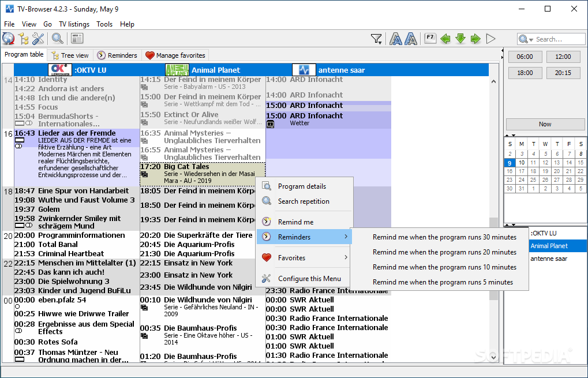Open settings via the wrench and screwdriver icon
This screenshot has height=378, width=588.
[x=38, y=39]
